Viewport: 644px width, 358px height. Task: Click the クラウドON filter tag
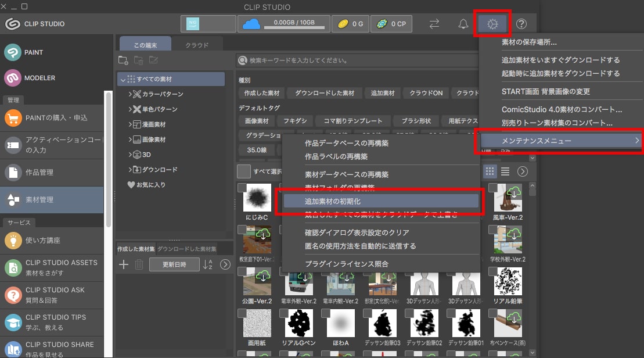(426, 93)
